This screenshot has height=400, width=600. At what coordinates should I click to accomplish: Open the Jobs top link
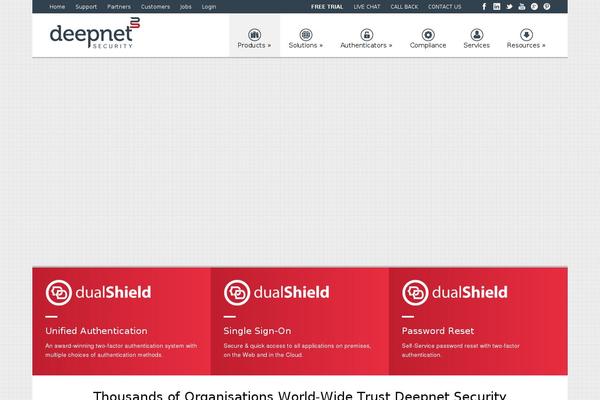186,7
